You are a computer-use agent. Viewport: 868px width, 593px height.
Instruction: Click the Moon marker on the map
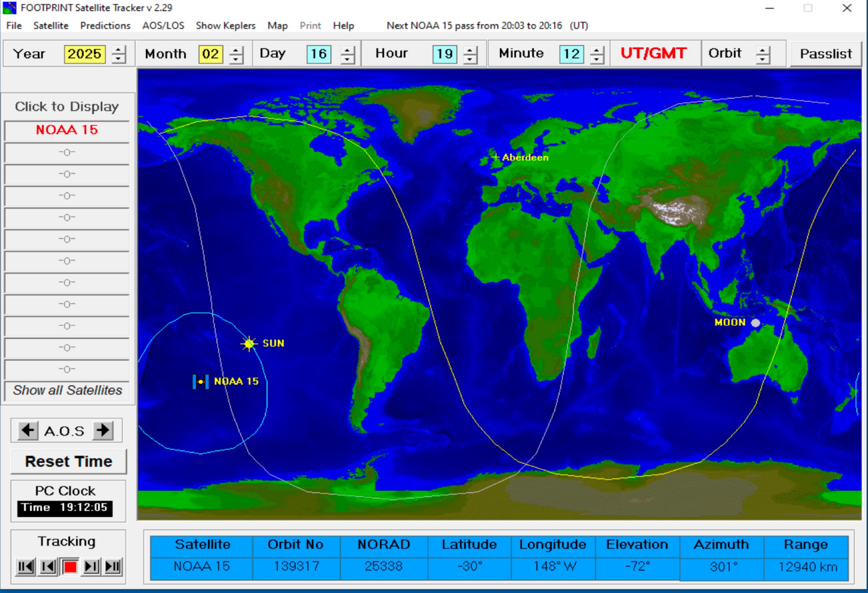pos(755,323)
